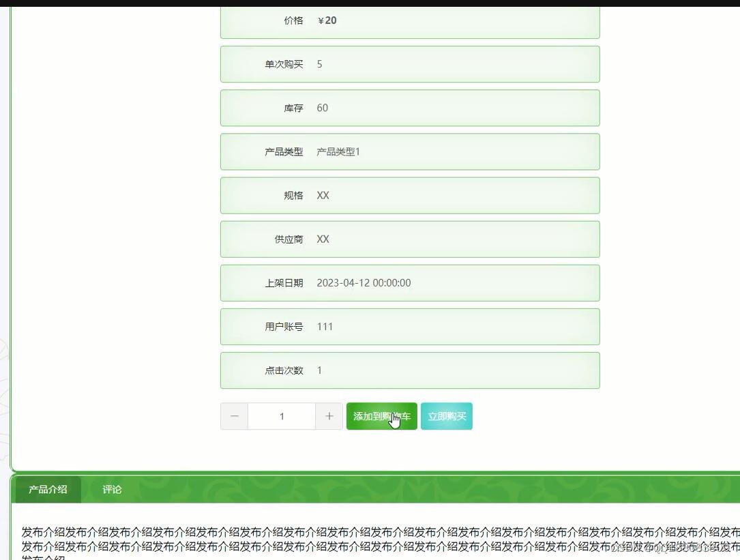The width and height of the screenshot is (740, 560).
Task: Click the 规格 XX field
Action: (409, 195)
